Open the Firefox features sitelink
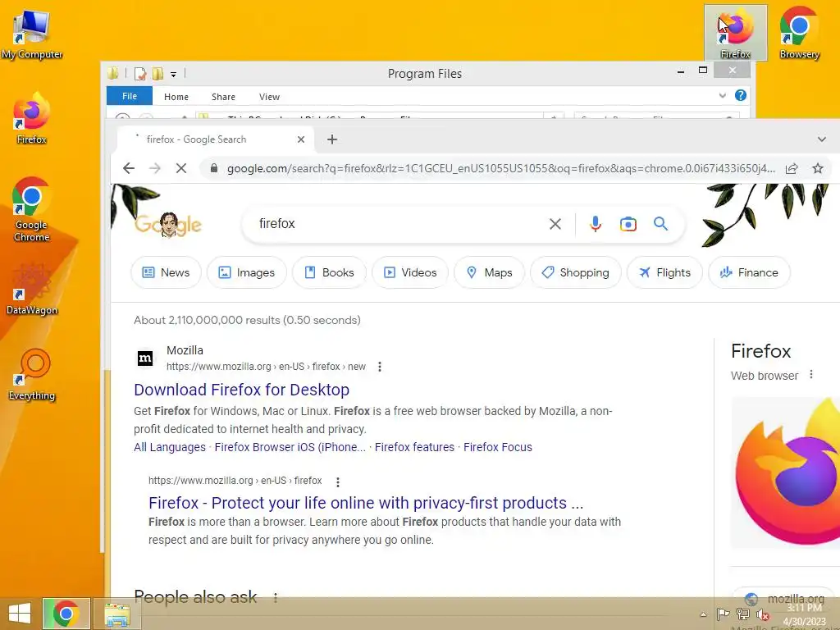 click(414, 447)
